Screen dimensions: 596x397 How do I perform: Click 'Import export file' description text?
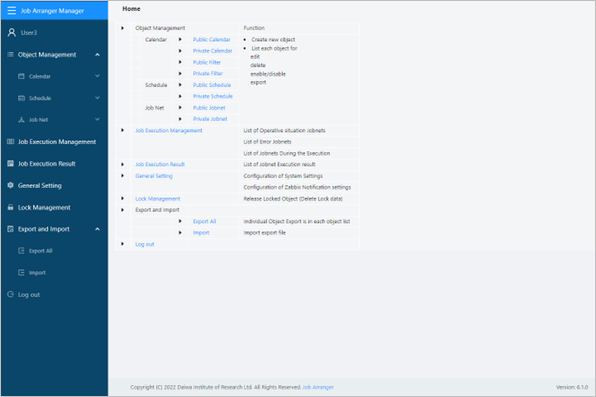pyautogui.click(x=265, y=233)
